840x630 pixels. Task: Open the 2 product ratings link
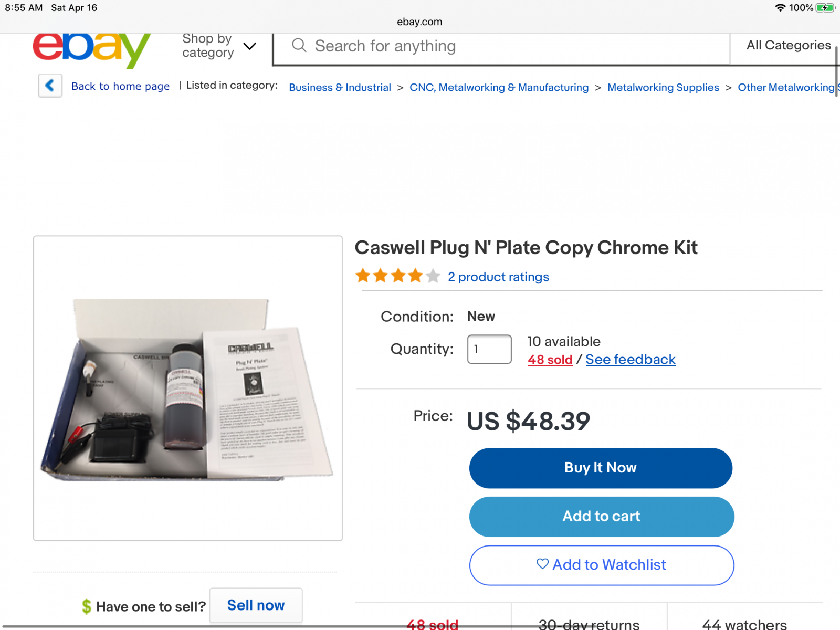[x=498, y=277]
